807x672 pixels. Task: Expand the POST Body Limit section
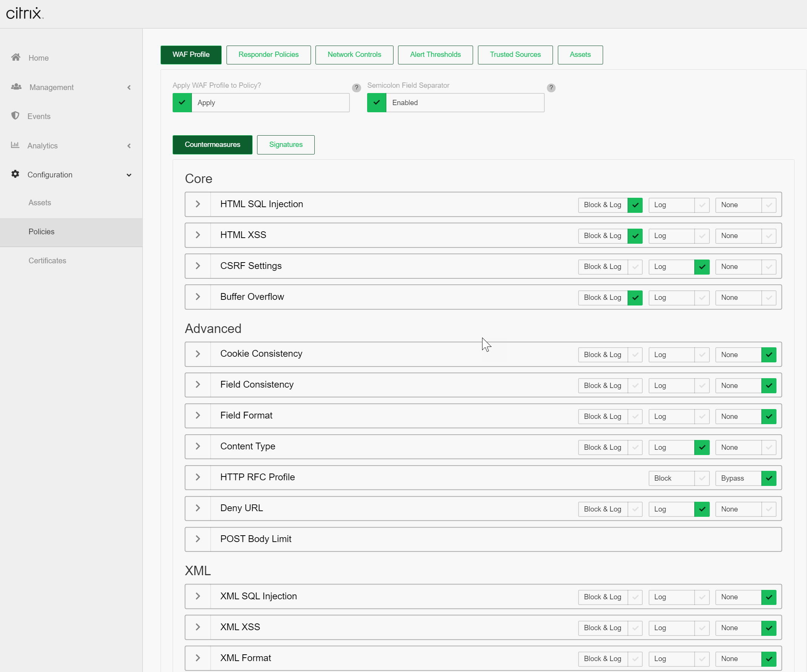[198, 539]
